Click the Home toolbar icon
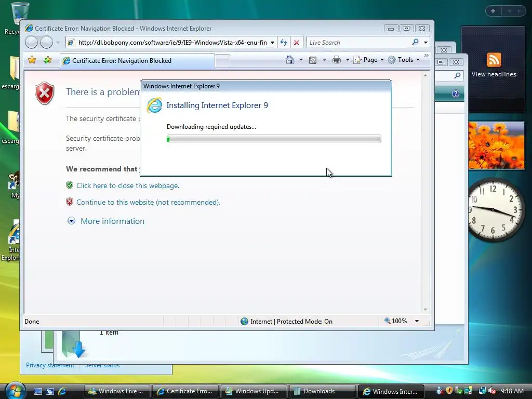Viewport: 532px width, 399px height. [290, 60]
